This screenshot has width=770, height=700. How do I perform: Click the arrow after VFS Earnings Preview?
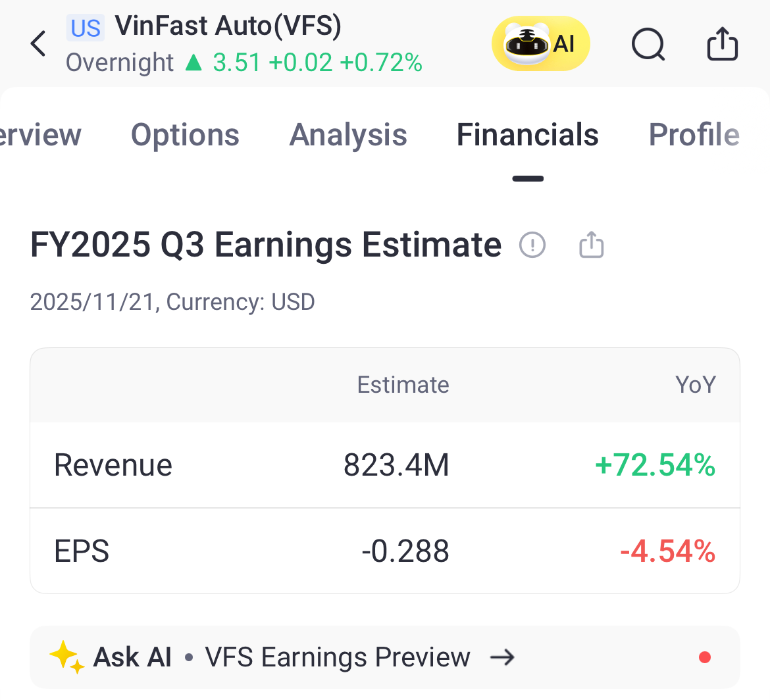pyautogui.click(x=503, y=657)
